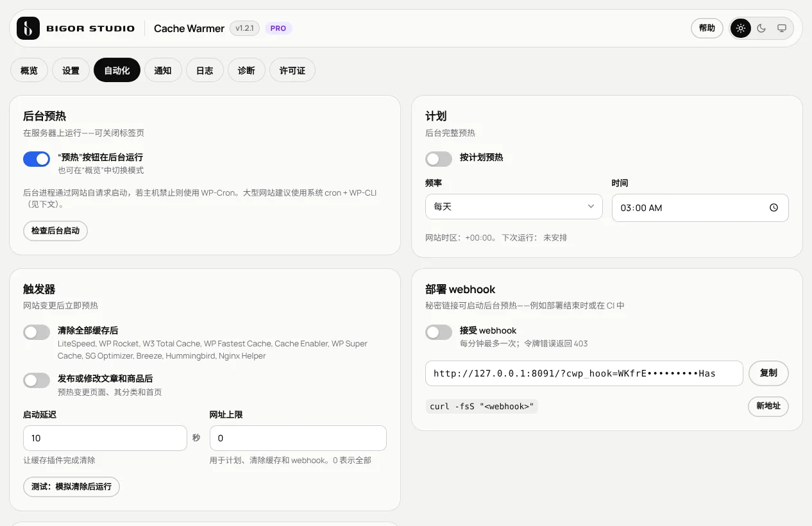
Task: Click the Cache Warmer title
Action: [189, 28]
